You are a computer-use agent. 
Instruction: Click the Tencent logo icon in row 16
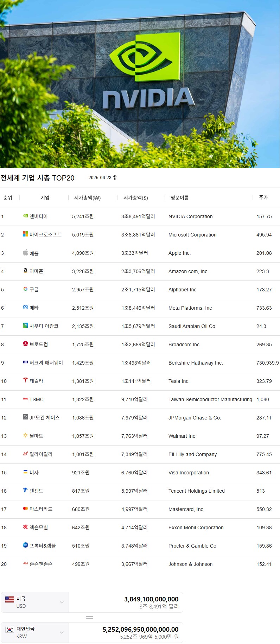[x=25, y=490]
